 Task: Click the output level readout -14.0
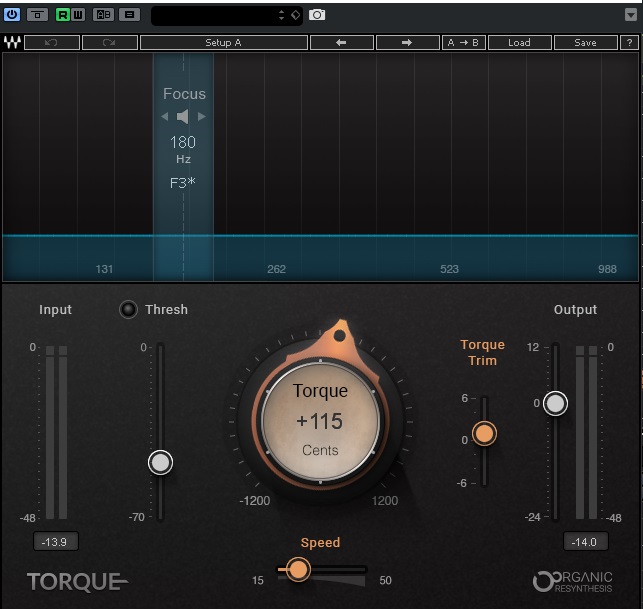click(x=586, y=542)
